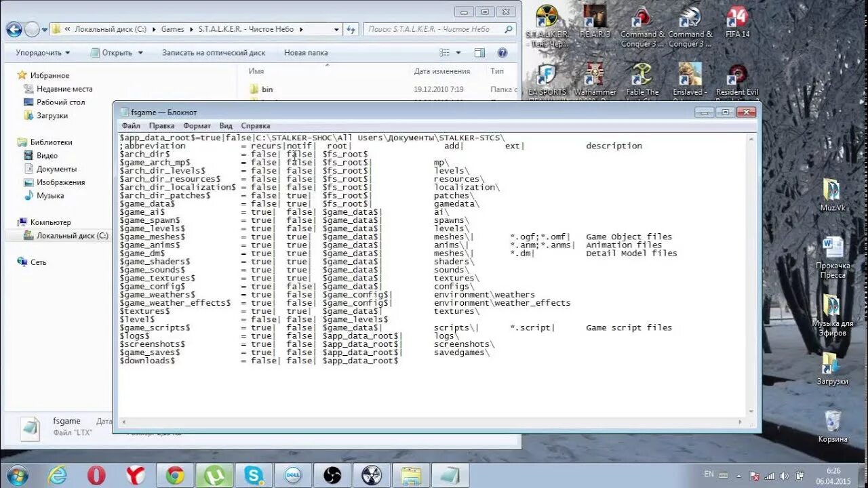Select the Музыка для Эфиров desktop icon

832,315
